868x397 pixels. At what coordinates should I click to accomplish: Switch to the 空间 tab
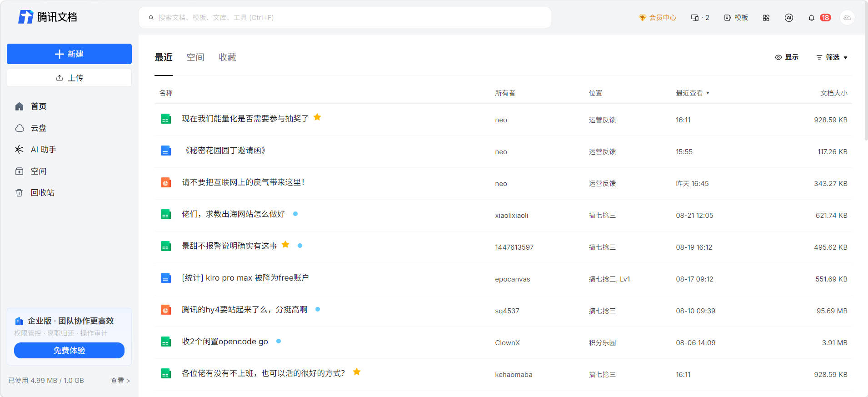pyautogui.click(x=195, y=57)
